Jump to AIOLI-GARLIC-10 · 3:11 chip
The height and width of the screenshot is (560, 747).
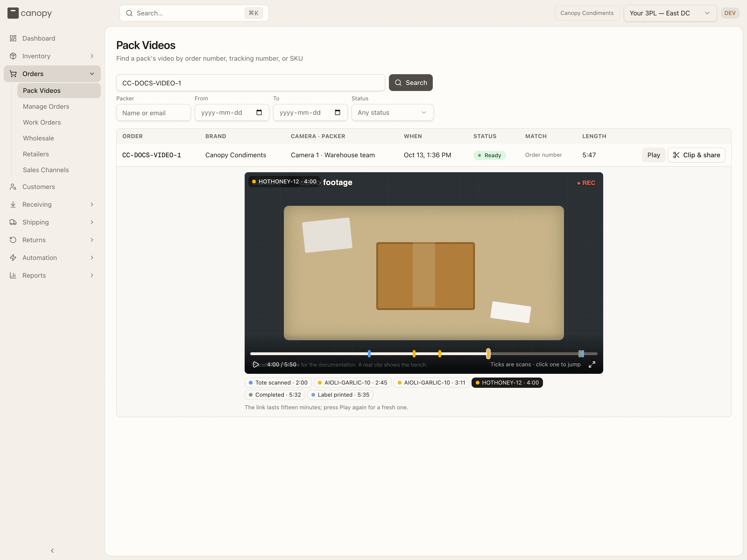point(432,382)
